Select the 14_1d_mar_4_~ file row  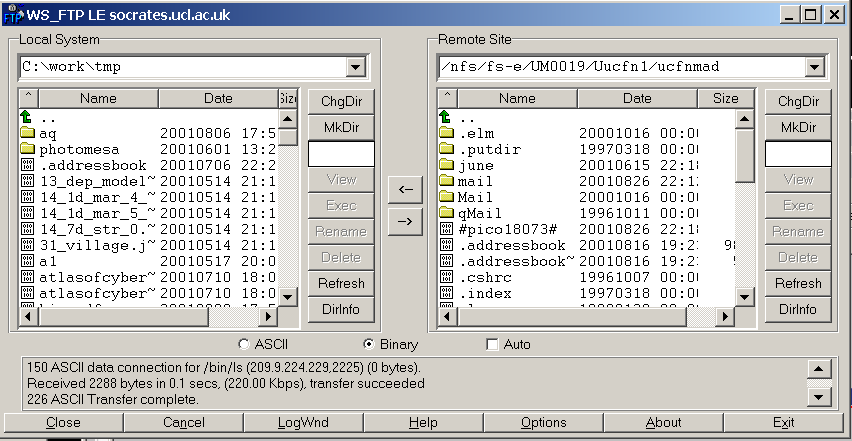pos(149,197)
